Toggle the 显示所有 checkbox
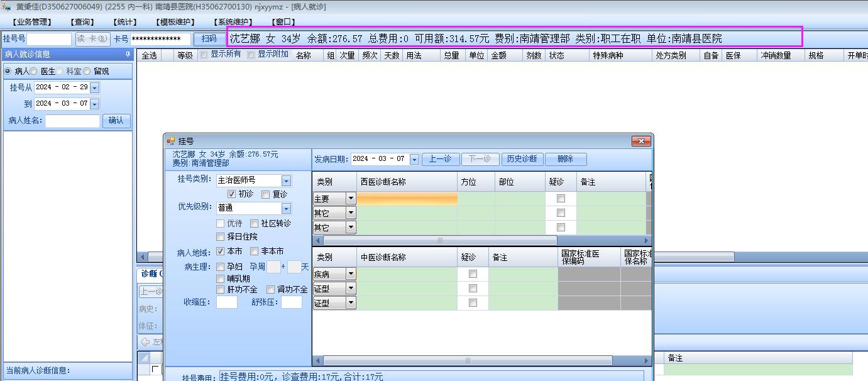 click(x=204, y=55)
